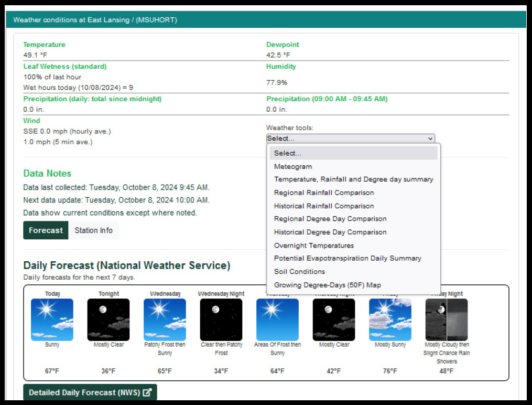Image resolution: width=532 pixels, height=405 pixels.
Task: Click the Wednesday Night clear sky icon
Action: pyautogui.click(x=221, y=319)
